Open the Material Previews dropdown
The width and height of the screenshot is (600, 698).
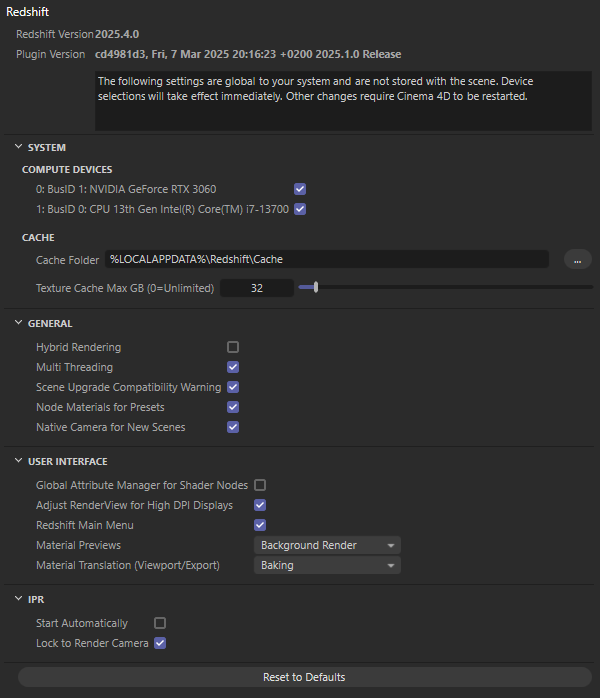327,545
